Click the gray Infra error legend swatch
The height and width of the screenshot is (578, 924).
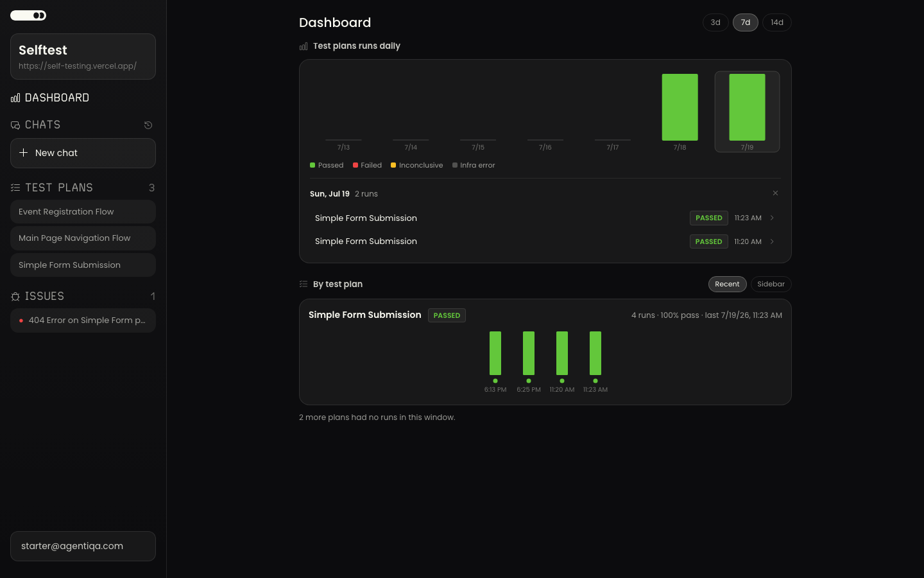455,165
